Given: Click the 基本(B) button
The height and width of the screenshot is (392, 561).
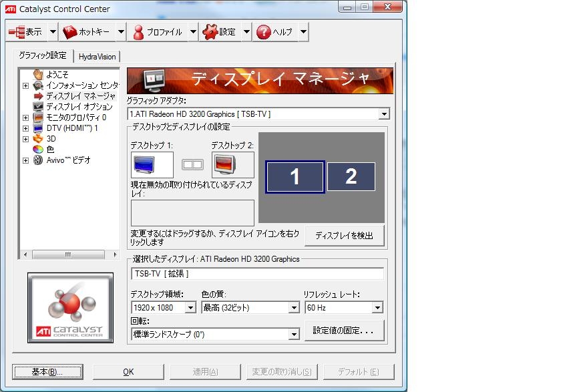Looking at the screenshot, I should 47,372.
